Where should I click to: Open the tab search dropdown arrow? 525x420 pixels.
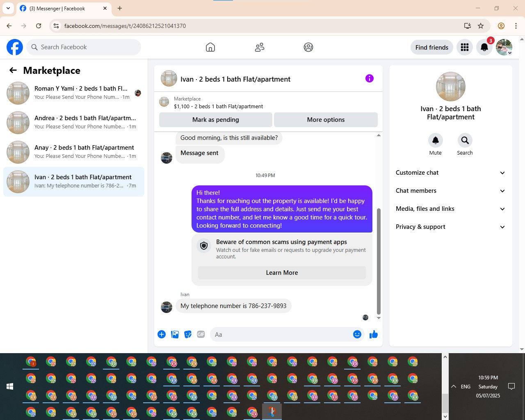pyautogui.click(x=8, y=8)
